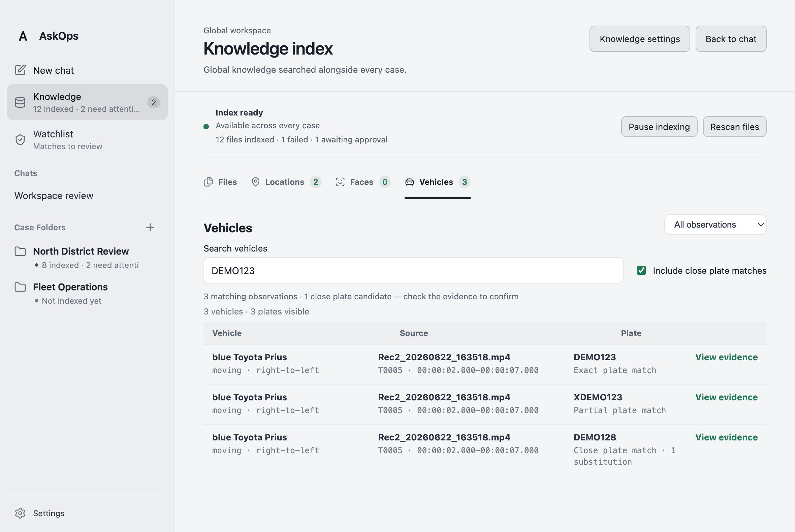Click the Knowledge badge showing 2
The height and width of the screenshot is (532, 795).
pyautogui.click(x=154, y=102)
